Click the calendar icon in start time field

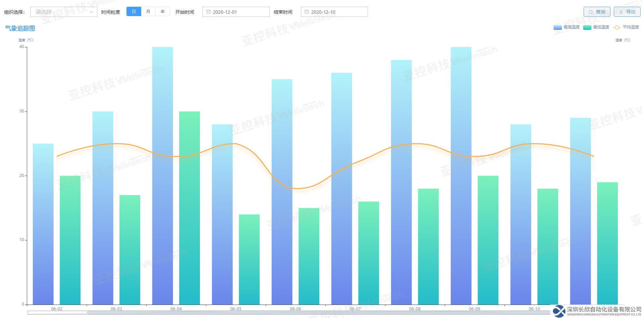tap(208, 12)
